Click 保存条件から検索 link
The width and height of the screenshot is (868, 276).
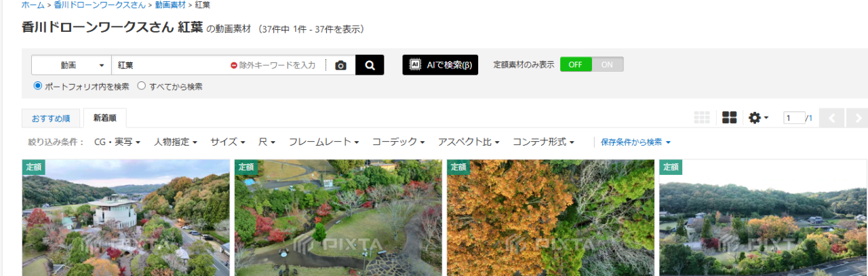click(x=635, y=142)
